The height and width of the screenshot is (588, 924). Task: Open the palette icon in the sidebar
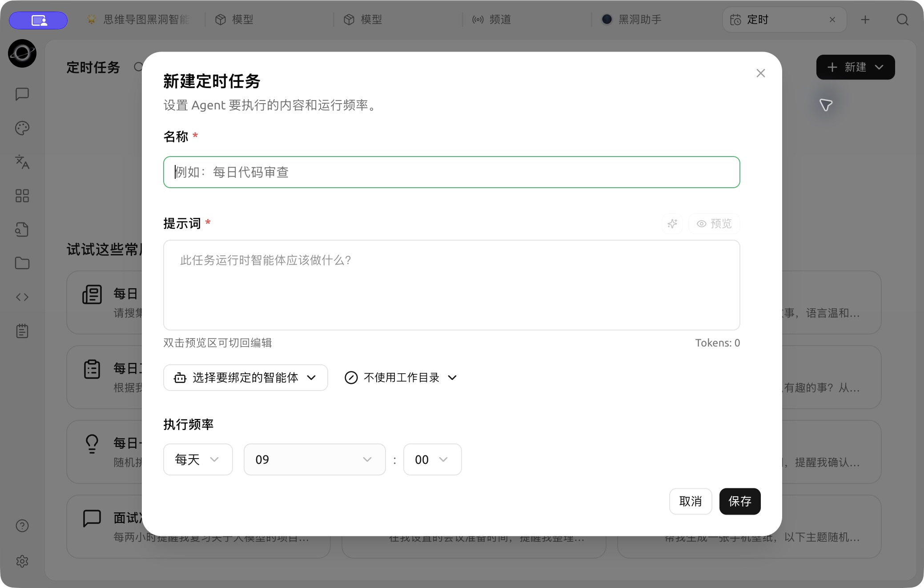(x=22, y=128)
